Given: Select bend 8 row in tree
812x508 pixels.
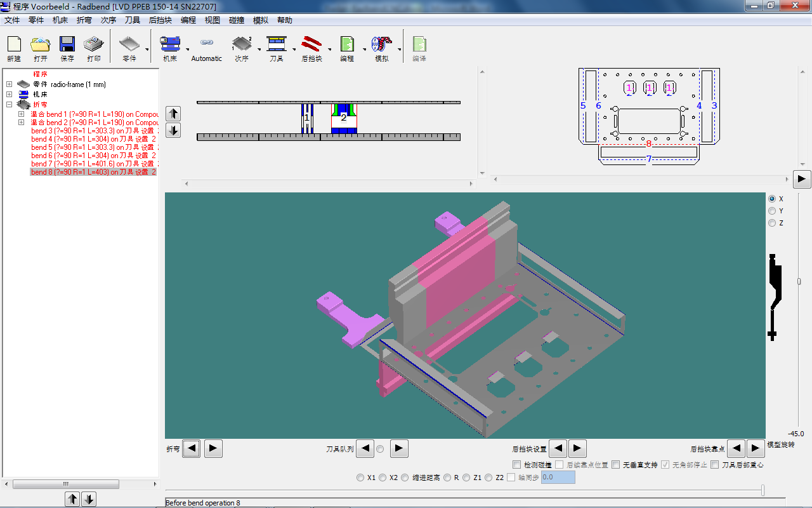Looking at the screenshot, I should pyautogui.click(x=93, y=172).
